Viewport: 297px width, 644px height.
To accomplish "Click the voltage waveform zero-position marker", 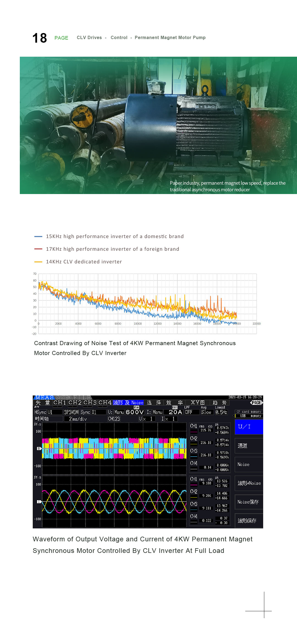I will pyautogui.click(x=39, y=448).
